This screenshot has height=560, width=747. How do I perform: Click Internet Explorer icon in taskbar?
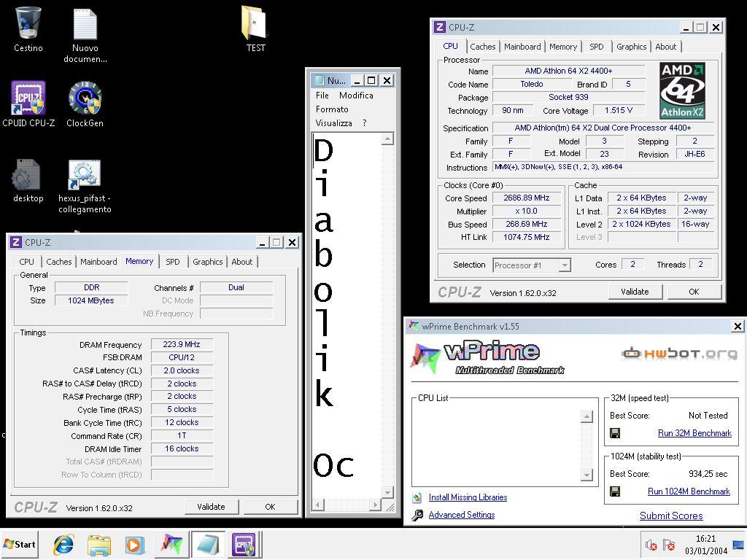tap(63, 545)
